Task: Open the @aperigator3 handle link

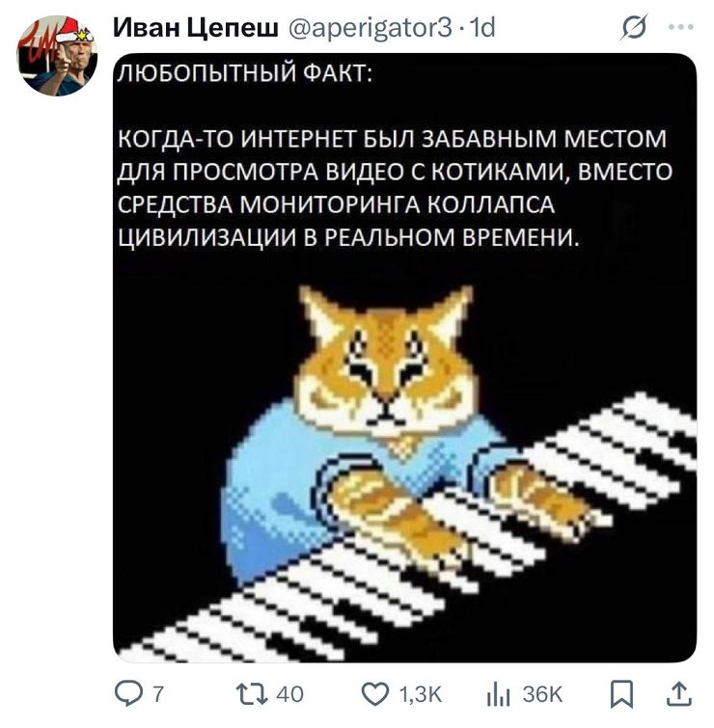Action: 371,29
